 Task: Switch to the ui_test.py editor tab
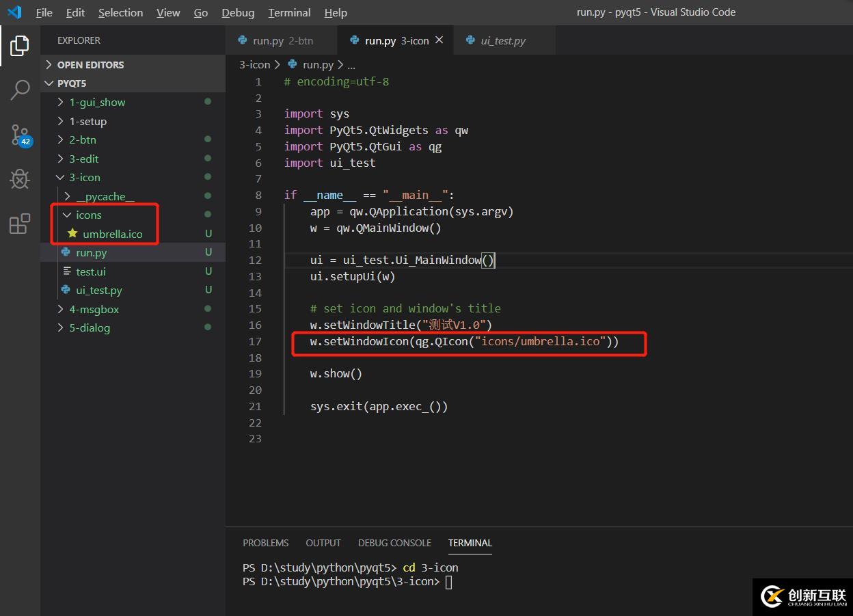pos(504,40)
